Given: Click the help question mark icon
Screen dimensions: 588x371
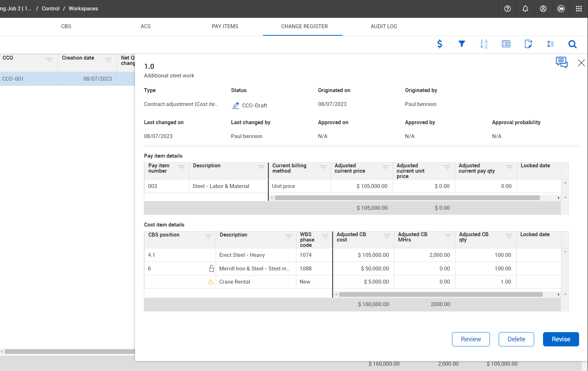Looking at the screenshot, I should click(x=507, y=9).
